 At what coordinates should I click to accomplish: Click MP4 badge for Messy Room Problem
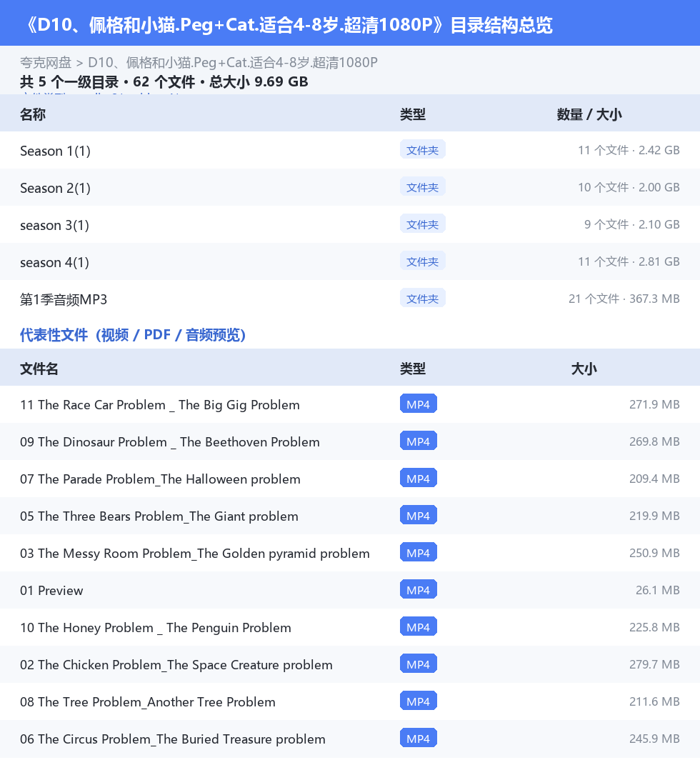point(419,552)
